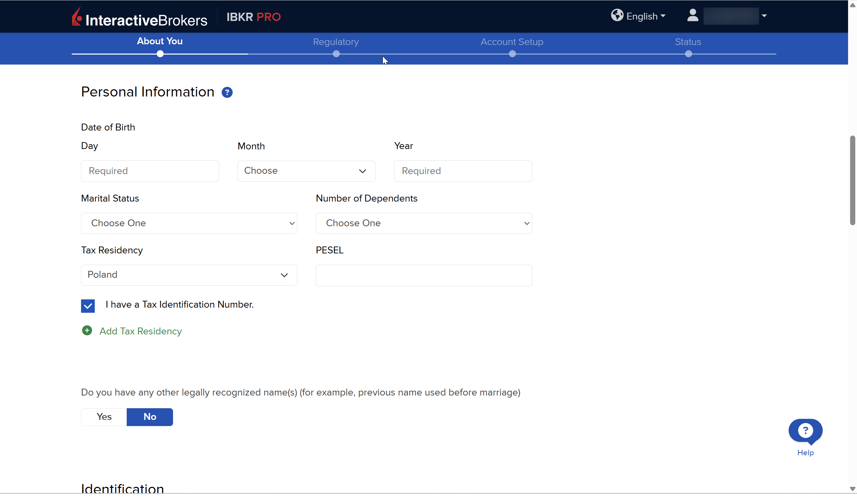Click the Regulatory step progress dot
857x504 pixels.
coord(336,54)
